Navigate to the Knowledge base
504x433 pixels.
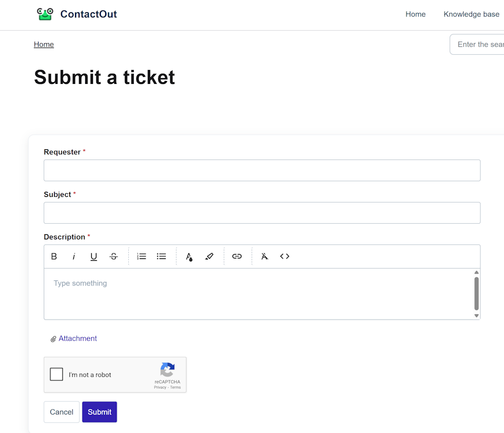pyautogui.click(x=472, y=14)
